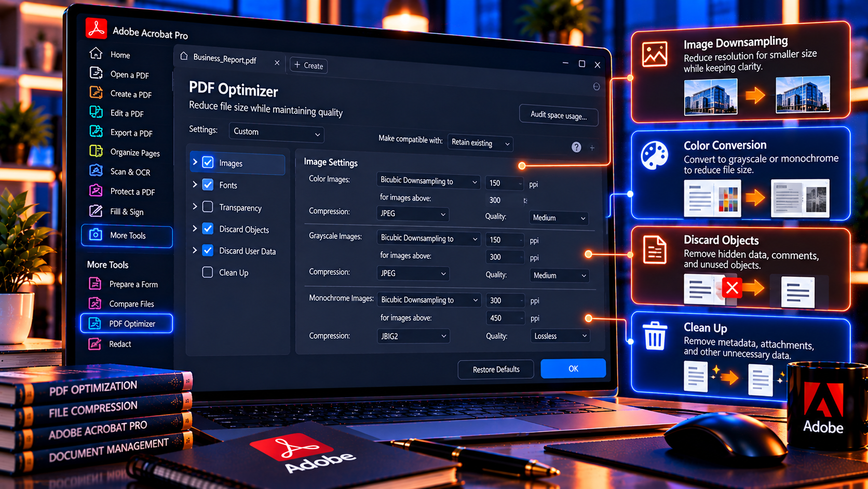Click the Create a PDF icon
The height and width of the screenshot is (489, 868).
pos(96,92)
